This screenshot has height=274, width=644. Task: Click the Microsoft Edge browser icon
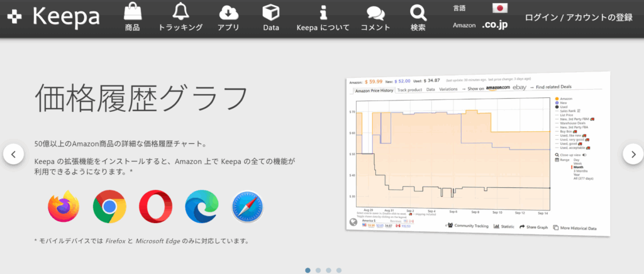click(x=201, y=205)
